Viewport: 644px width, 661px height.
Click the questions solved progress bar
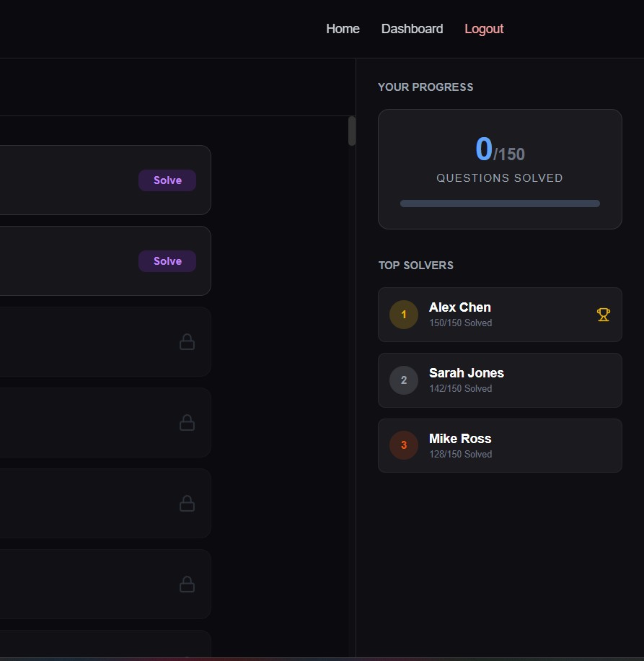[x=499, y=203]
